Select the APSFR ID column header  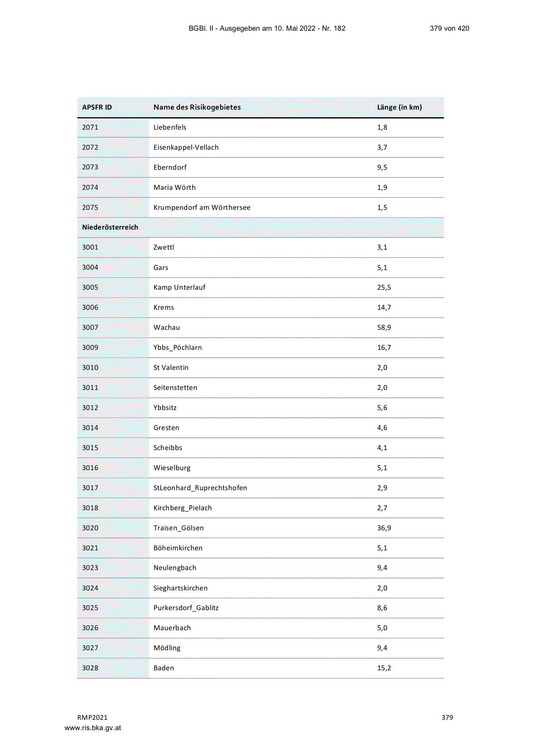[97, 107]
